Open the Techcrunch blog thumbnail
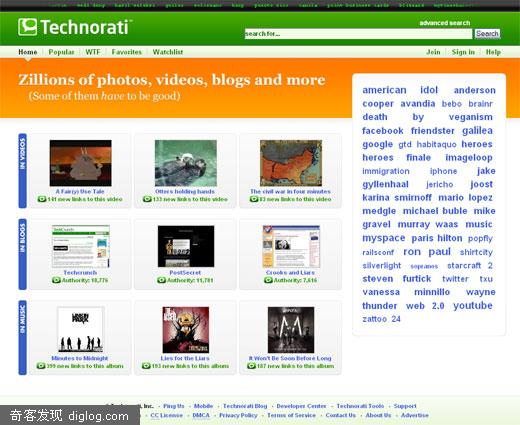Viewport: 520px width, 425px height. (x=81, y=246)
